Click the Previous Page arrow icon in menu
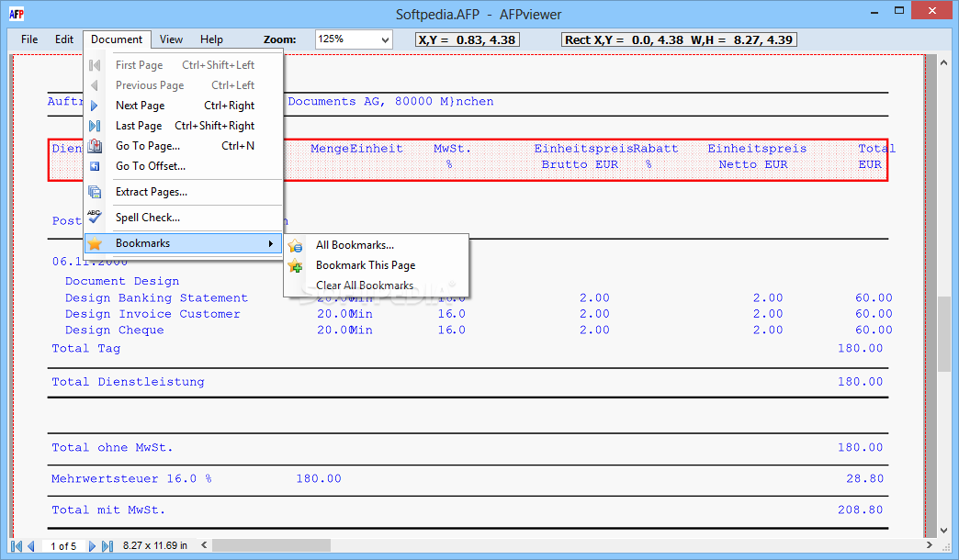Image resolution: width=959 pixels, height=560 pixels. pyautogui.click(x=95, y=85)
